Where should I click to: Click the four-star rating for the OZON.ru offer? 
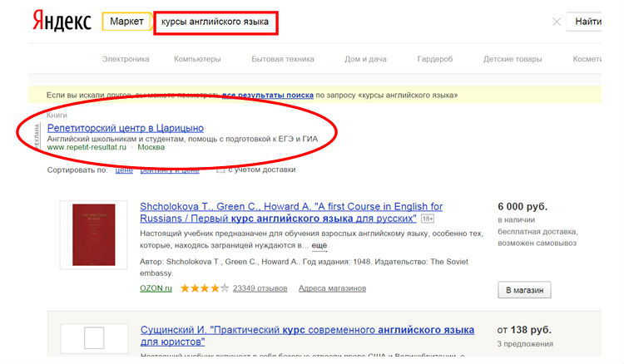[203, 288]
